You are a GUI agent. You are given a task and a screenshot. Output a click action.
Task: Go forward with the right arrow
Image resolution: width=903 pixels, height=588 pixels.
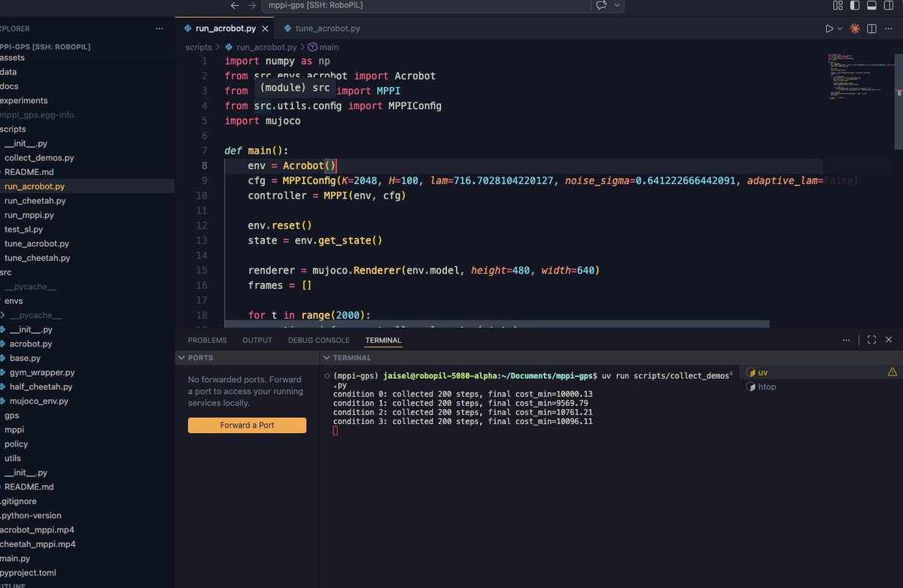click(251, 5)
